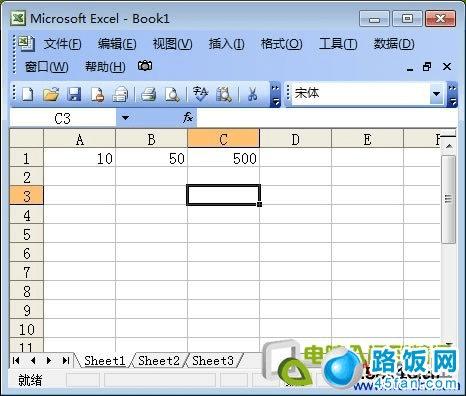Cut selection with the scissors icon
466x396 pixels.
click(x=253, y=94)
